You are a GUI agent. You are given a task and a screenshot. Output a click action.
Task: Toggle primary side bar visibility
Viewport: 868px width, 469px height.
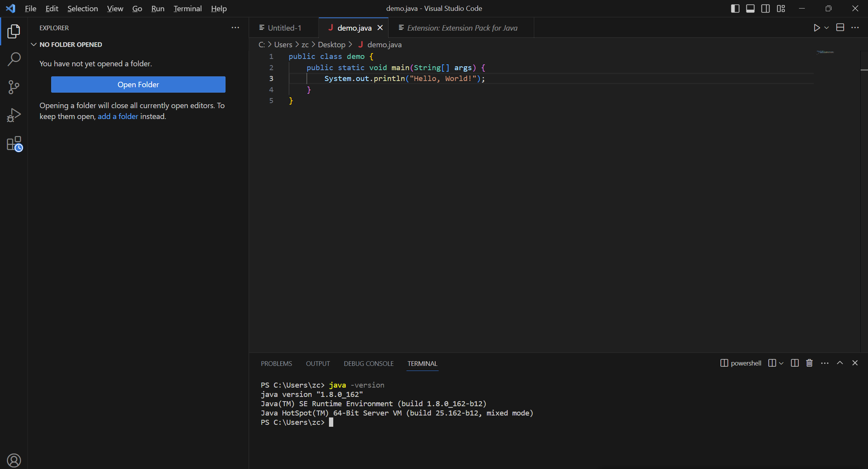coord(735,9)
